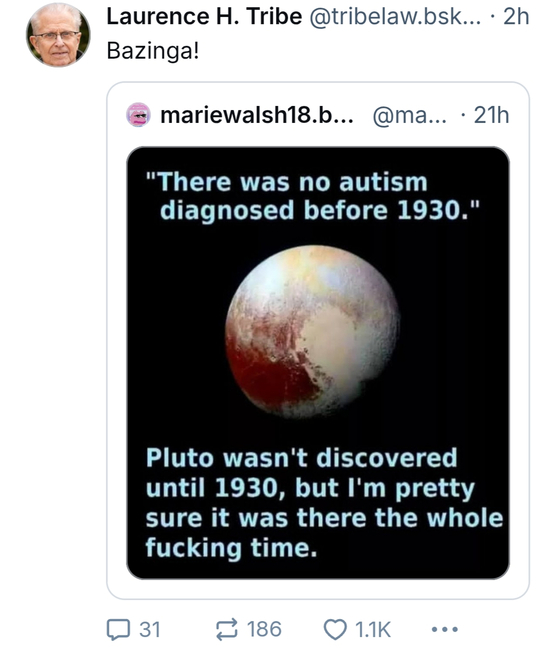The height and width of the screenshot is (654, 550).
Task: Click the like count 1.1K
Action: pyautogui.click(x=373, y=629)
